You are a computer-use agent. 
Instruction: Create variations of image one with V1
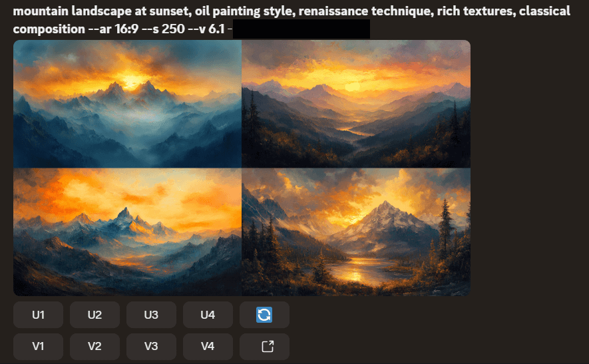(39, 346)
